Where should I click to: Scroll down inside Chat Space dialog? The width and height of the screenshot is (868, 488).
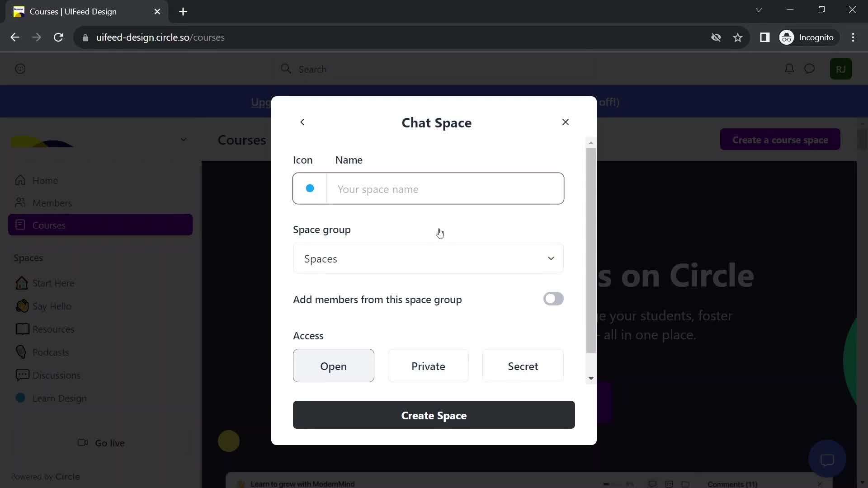click(x=591, y=378)
